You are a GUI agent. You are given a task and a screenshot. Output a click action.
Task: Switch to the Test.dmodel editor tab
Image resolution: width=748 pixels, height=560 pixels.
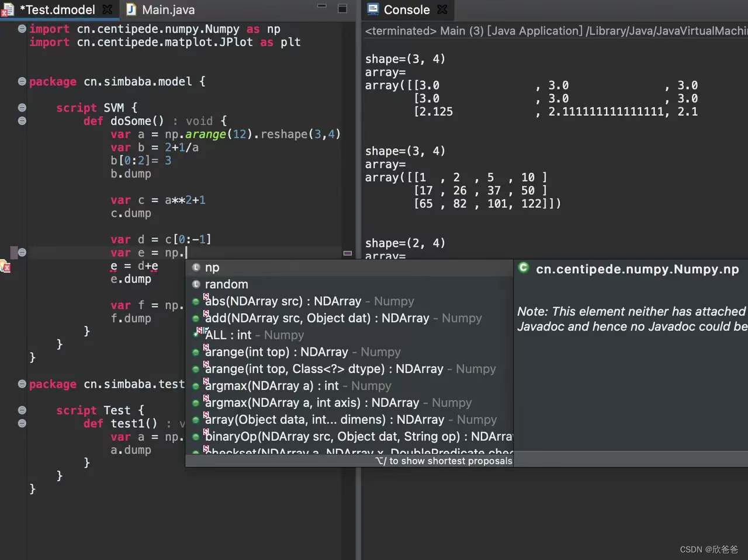(57, 9)
